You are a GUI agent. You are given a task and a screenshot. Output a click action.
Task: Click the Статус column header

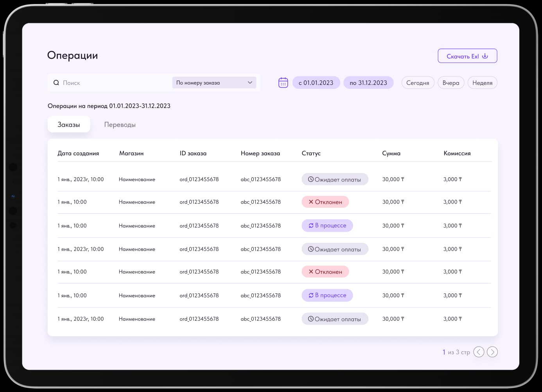pos(311,153)
